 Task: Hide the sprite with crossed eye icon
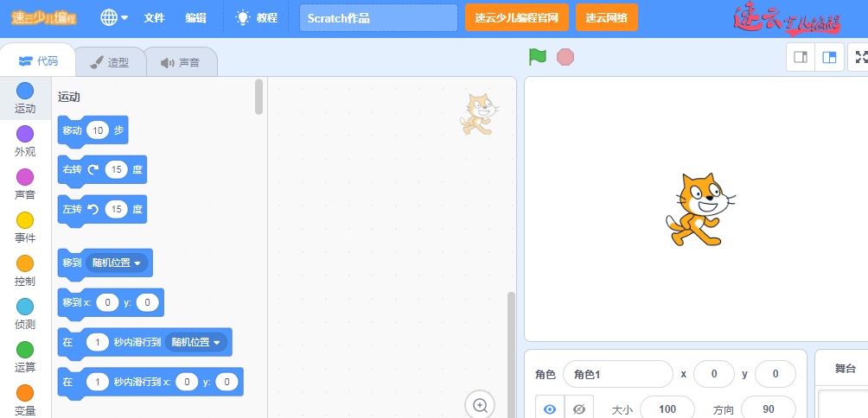[579, 408]
